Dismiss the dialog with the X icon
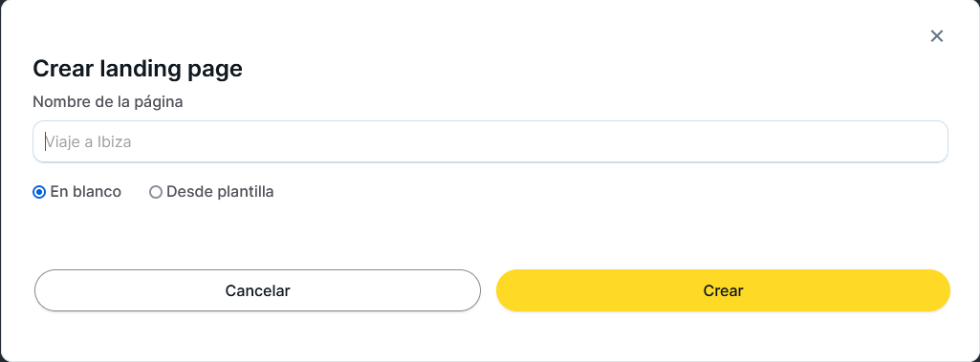The height and width of the screenshot is (362, 980). pos(936,36)
